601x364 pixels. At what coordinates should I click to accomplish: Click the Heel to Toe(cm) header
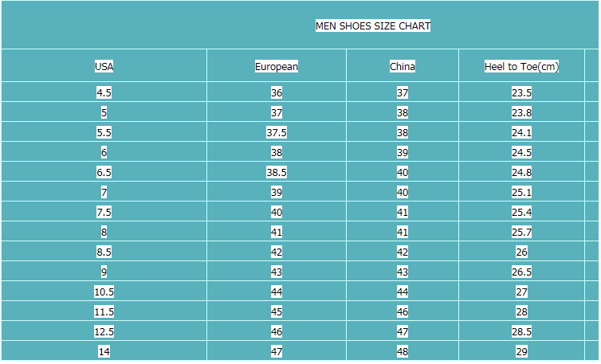coord(521,67)
